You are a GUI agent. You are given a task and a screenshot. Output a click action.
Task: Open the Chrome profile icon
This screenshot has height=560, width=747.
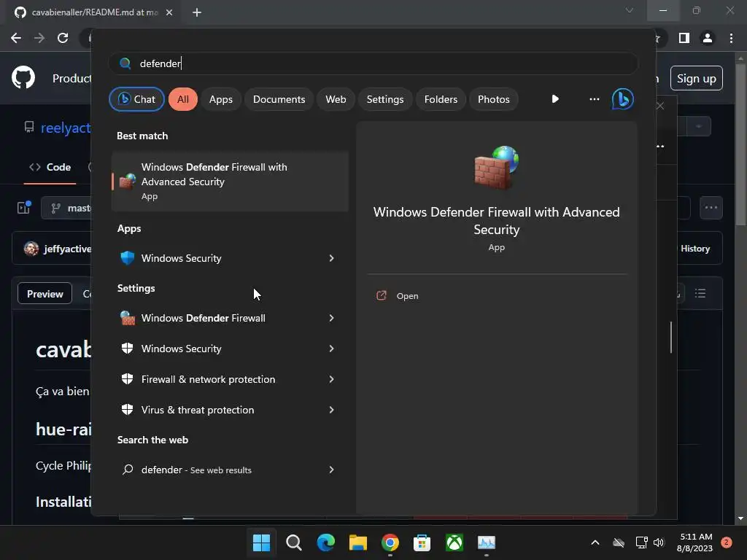pyautogui.click(x=708, y=38)
